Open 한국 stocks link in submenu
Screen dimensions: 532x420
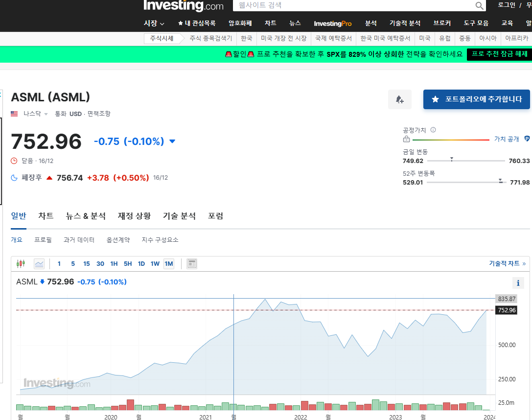coord(246,38)
